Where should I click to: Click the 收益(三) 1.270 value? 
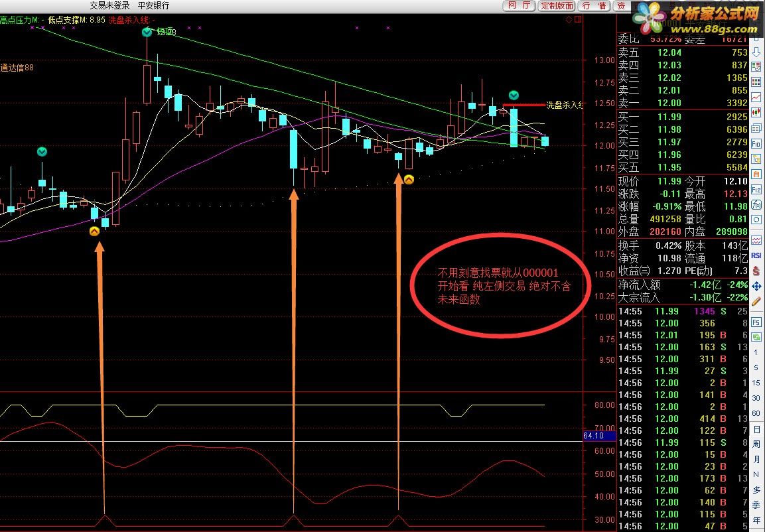[669, 271]
